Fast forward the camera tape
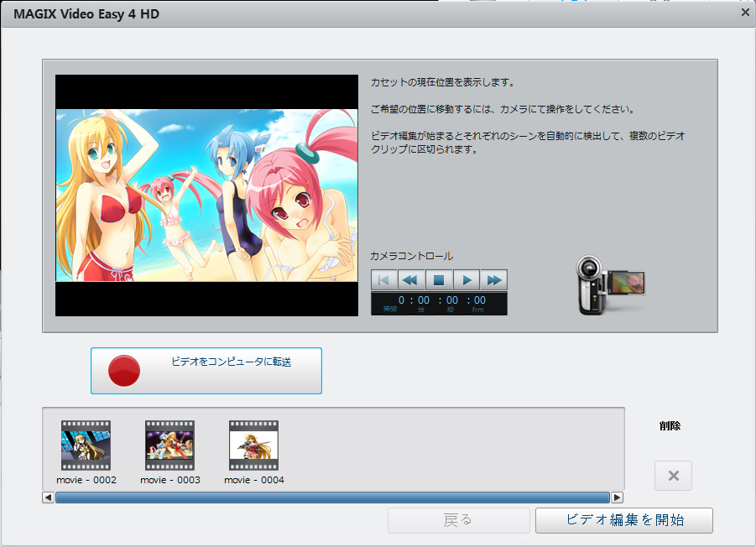 pyautogui.click(x=494, y=280)
